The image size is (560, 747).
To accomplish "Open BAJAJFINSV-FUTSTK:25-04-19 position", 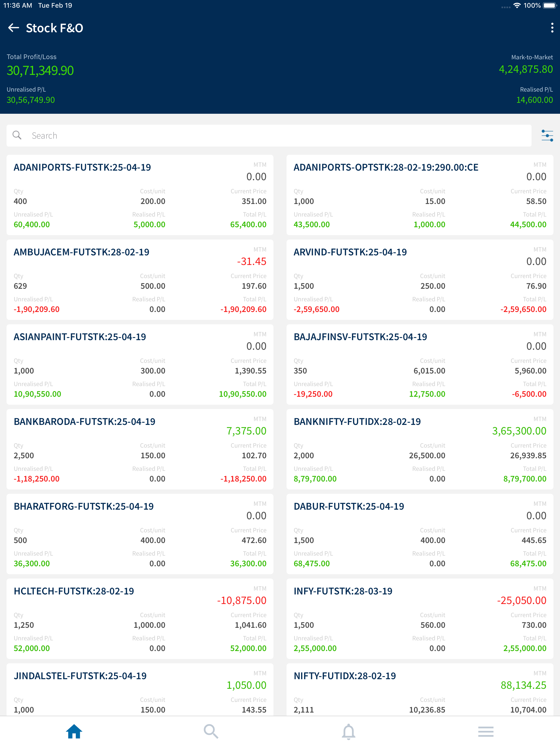I will pyautogui.click(x=420, y=364).
